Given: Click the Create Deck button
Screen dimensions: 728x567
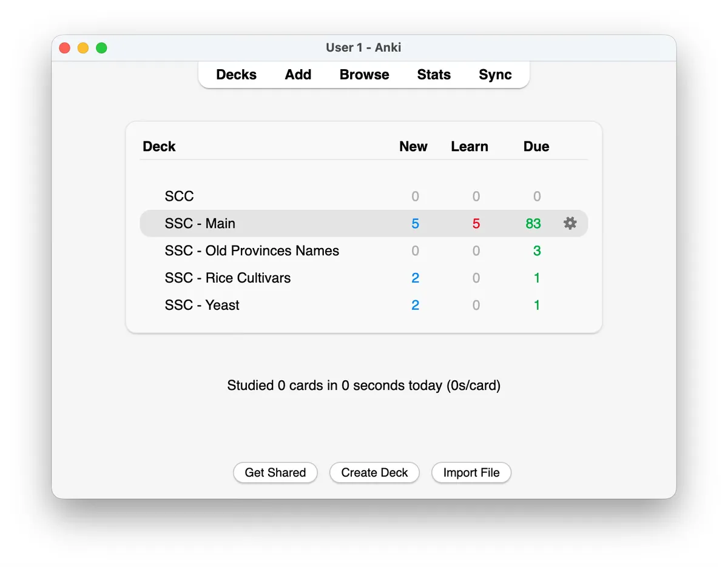Looking at the screenshot, I should pos(374,472).
